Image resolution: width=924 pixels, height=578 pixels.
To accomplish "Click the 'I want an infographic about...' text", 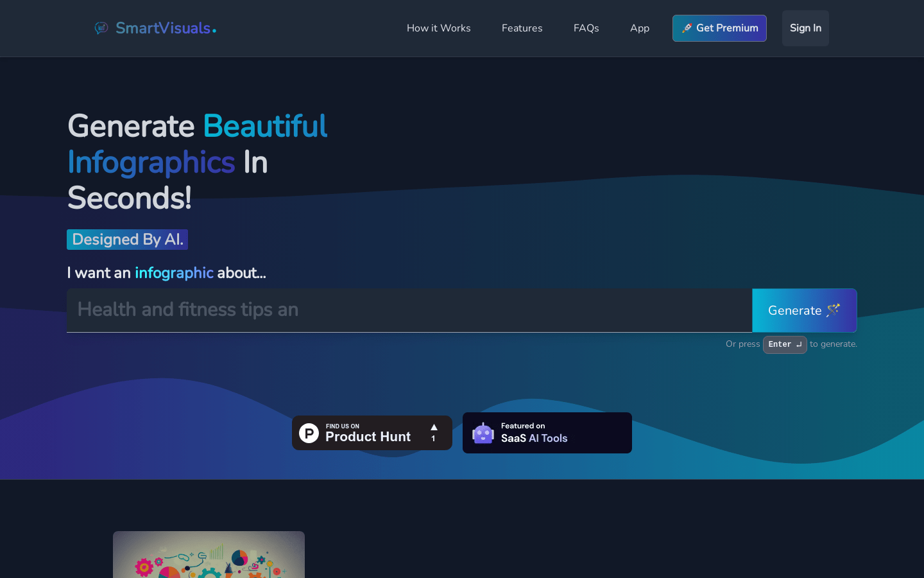I will [x=166, y=273].
